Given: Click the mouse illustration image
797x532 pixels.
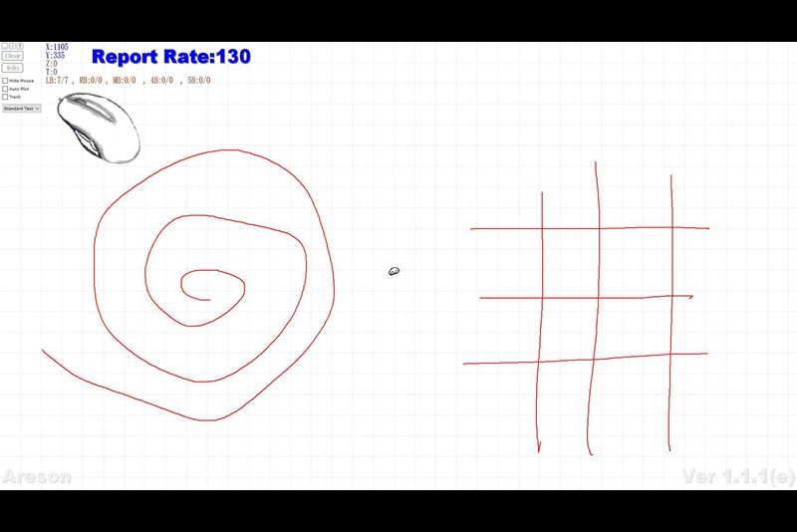Looking at the screenshot, I should point(99,128).
